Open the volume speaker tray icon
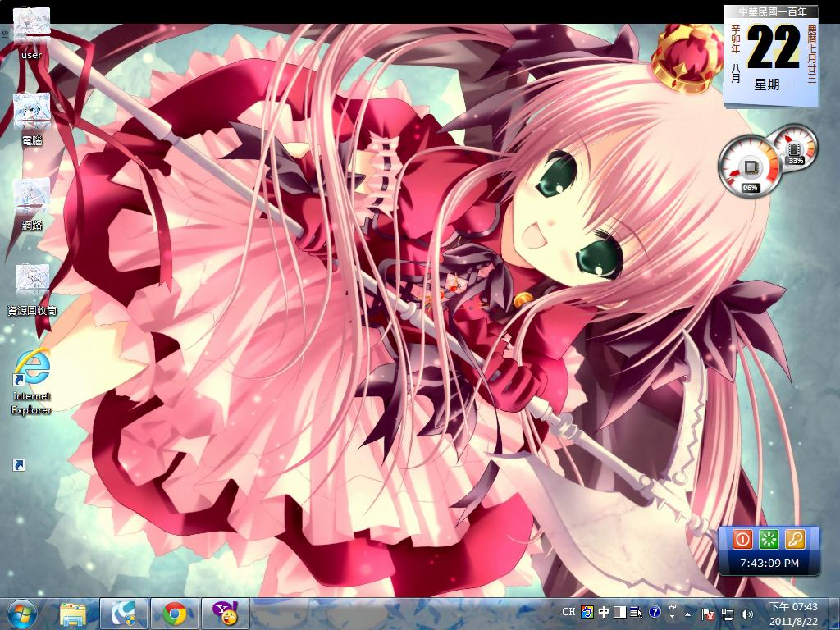The width and height of the screenshot is (840, 630). tap(746, 614)
